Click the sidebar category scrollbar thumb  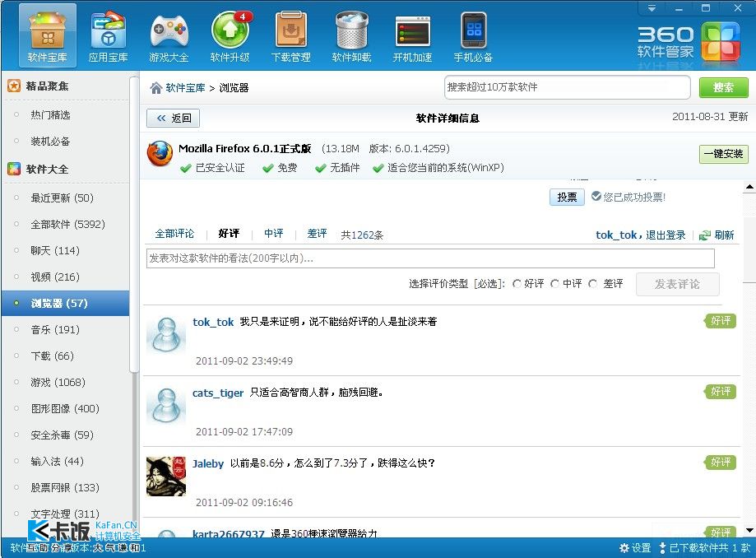pos(133,224)
